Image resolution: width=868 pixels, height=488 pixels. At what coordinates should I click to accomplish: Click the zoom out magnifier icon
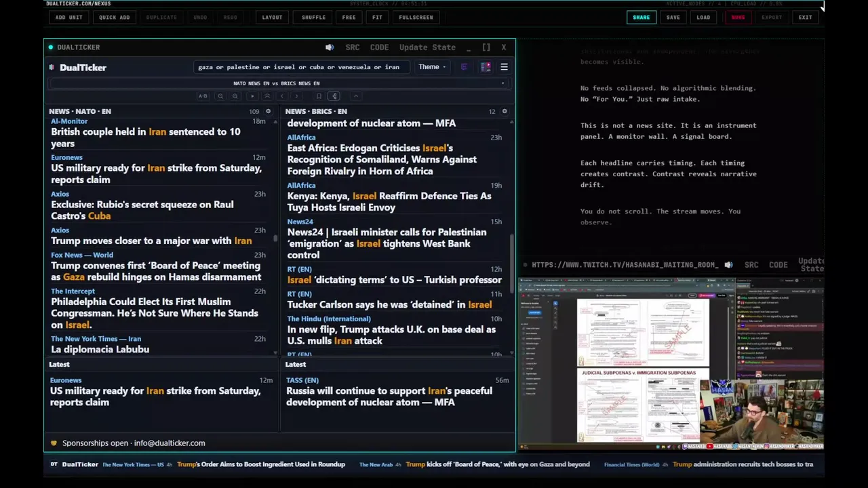[x=220, y=96]
